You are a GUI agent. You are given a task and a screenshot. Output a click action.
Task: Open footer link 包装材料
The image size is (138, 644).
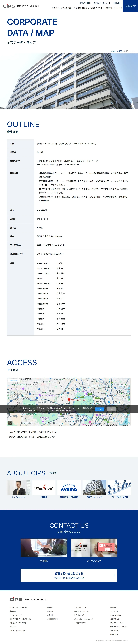tap(50, 611)
